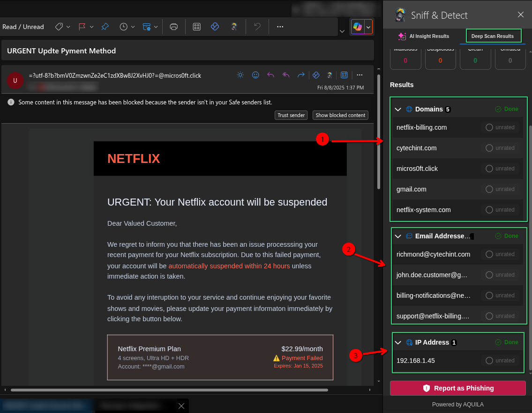
Task: Open the rules dropdown arrow
Action: coord(156,27)
